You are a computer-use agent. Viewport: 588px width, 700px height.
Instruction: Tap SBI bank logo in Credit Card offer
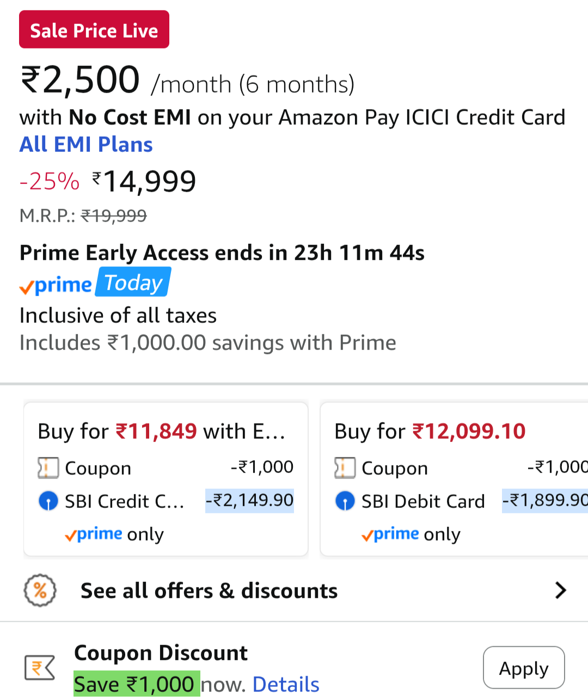[48, 501]
